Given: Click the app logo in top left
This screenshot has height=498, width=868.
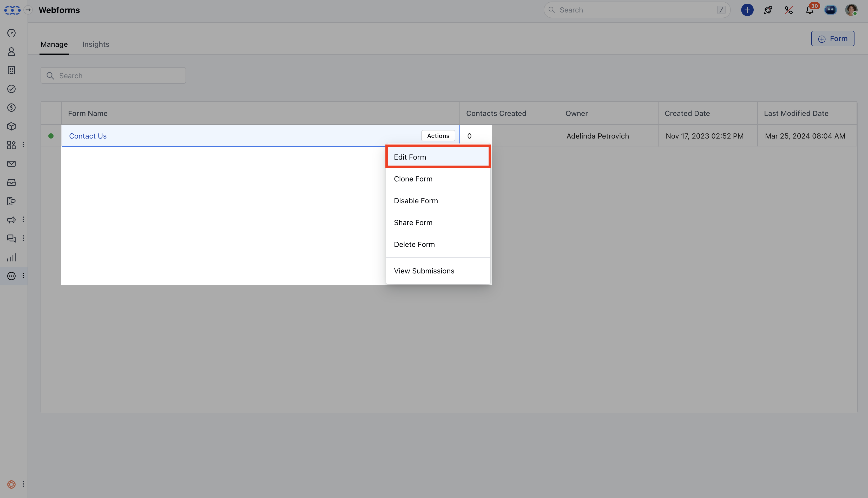Looking at the screenshot, I should [12, 10].
